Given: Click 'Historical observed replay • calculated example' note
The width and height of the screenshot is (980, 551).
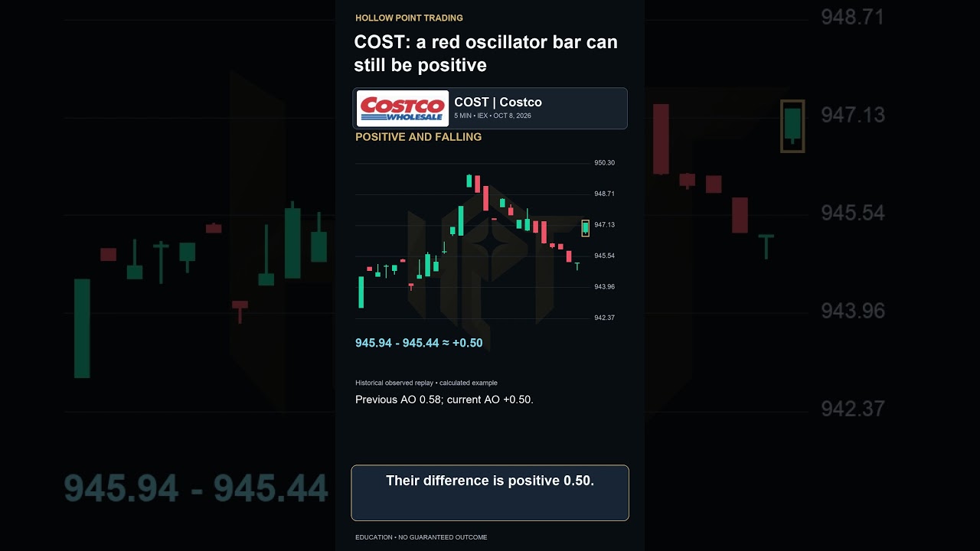Looking at the screenshot, I should coord(426,383).
